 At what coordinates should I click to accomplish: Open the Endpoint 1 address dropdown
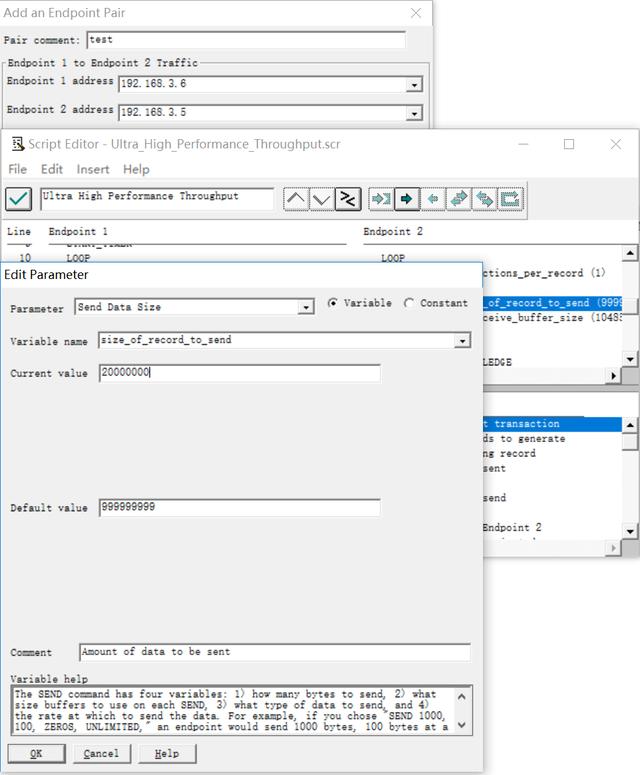(x=414, y=85)
